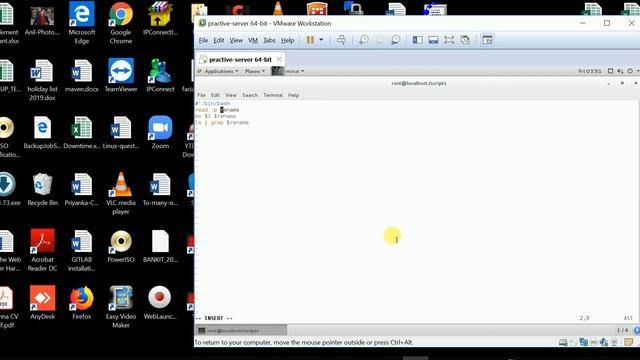Open Zoom desktop shortcut
Viewport: 640px width, 360px height.
coord(160,132)
